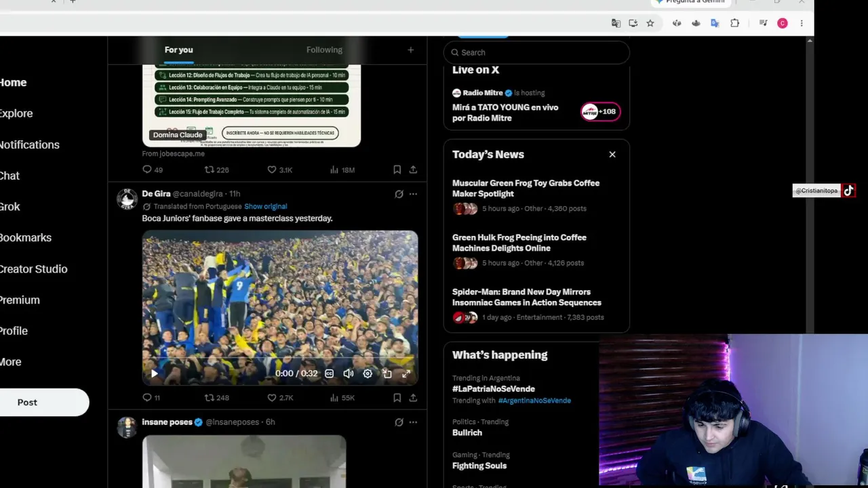Go to Explore in the sidebar

[16, 114]
